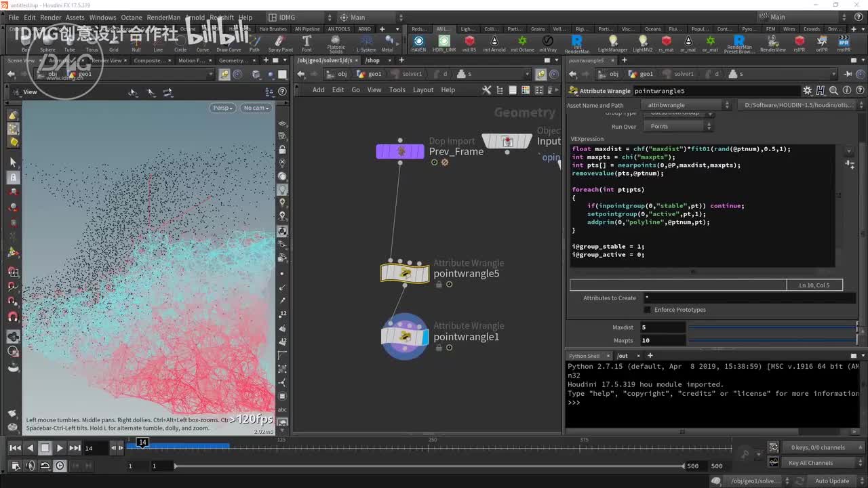The height and width of the screenshot is (488, 868).
Task: Switch to the Python Shell tab
Action: 584,356
